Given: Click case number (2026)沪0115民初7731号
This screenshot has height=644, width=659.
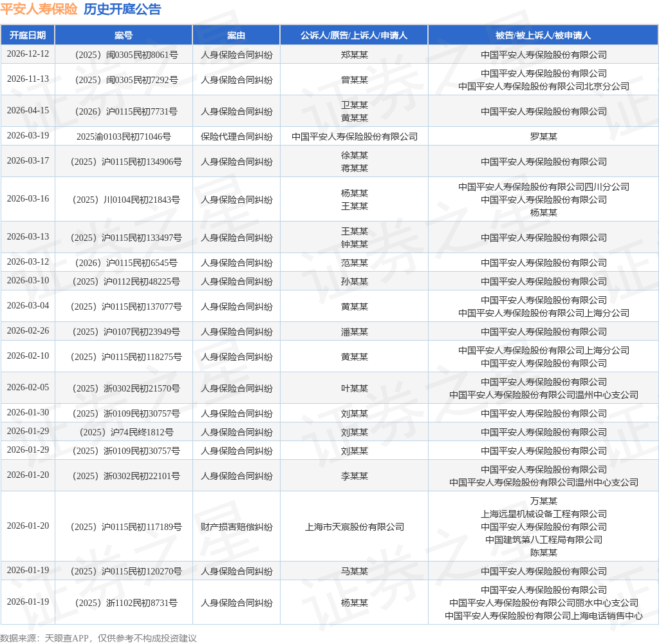Looking at the screenshot, I should pos(127,111).
